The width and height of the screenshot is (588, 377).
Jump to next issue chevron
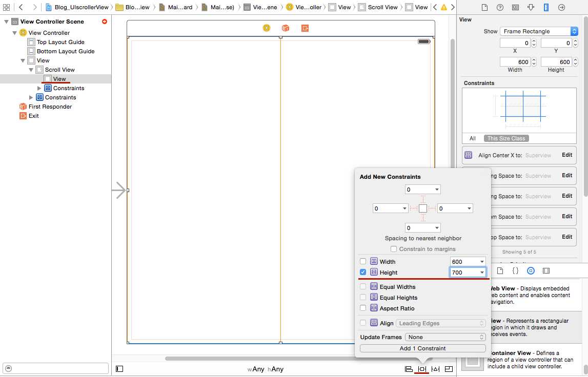[453, 7]
